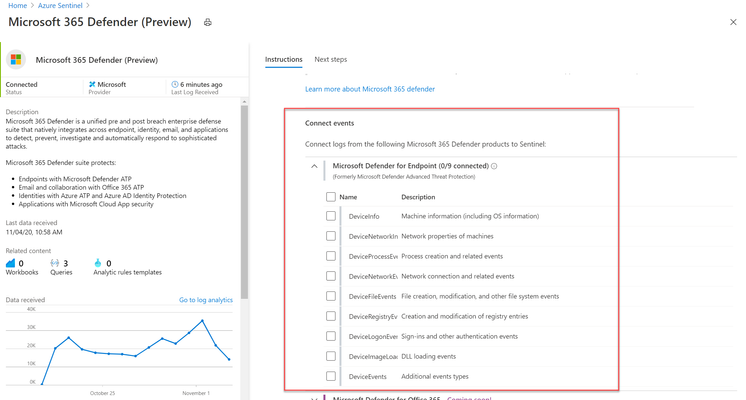Viewport: 746px width, 400px height.
Task: Check the DeviceInfo checkbox
Action: (x=331, y=216)
